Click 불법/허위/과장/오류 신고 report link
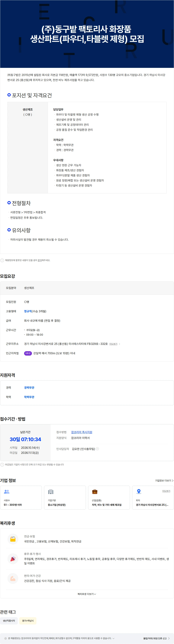174x644 pixels. [156, 638]
